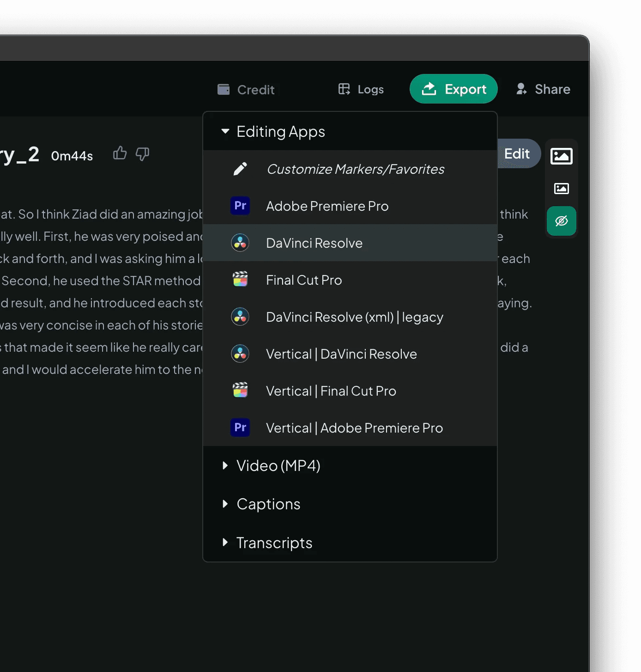Click the pencil icon beside Customize Markers
Viewport: 641px width, 672px height.
240,169
